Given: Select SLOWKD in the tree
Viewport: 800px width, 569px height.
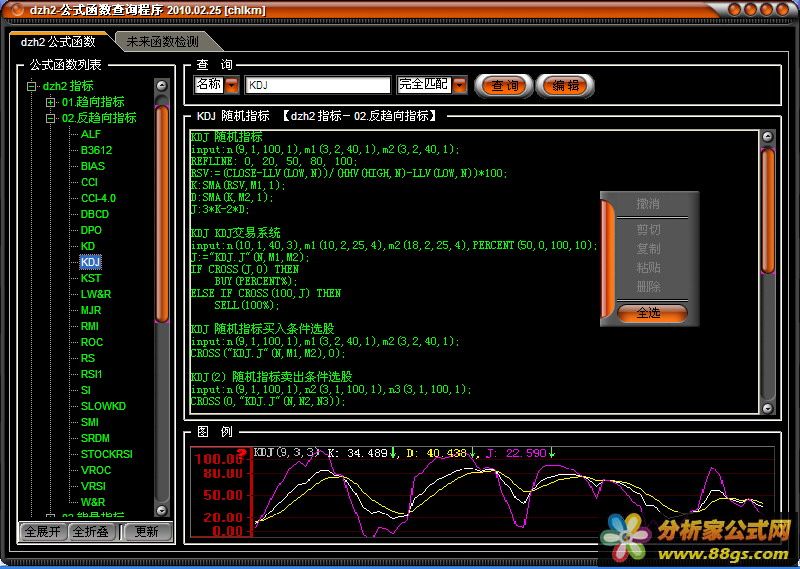Looking at the screenshot, I should 103,406.
